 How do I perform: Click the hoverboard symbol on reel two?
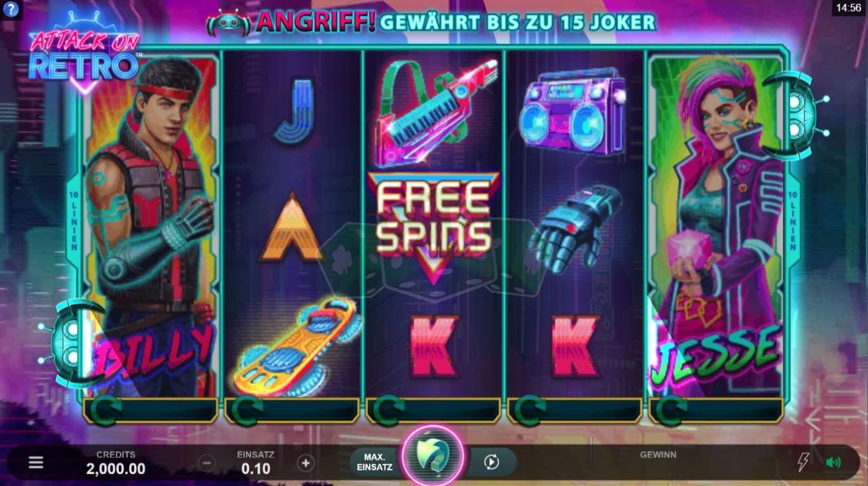pyautogui.click(x=294, y=346)
